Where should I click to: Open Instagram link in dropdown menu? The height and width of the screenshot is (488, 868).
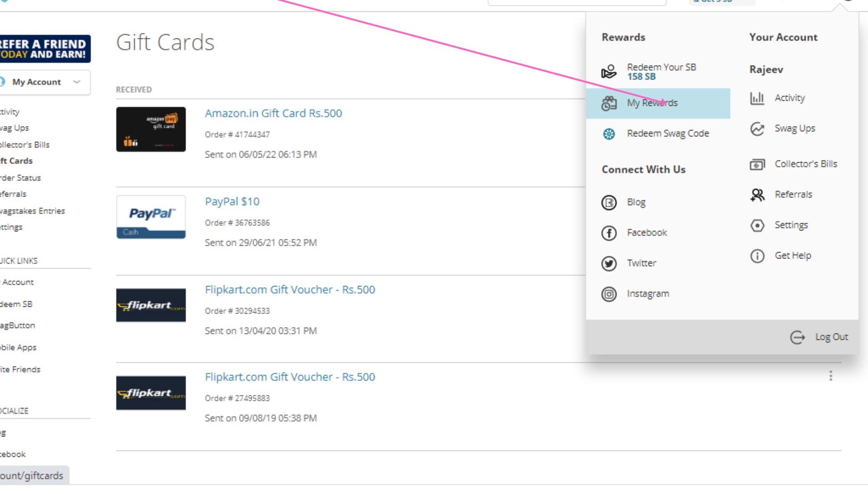click(648, 294)
